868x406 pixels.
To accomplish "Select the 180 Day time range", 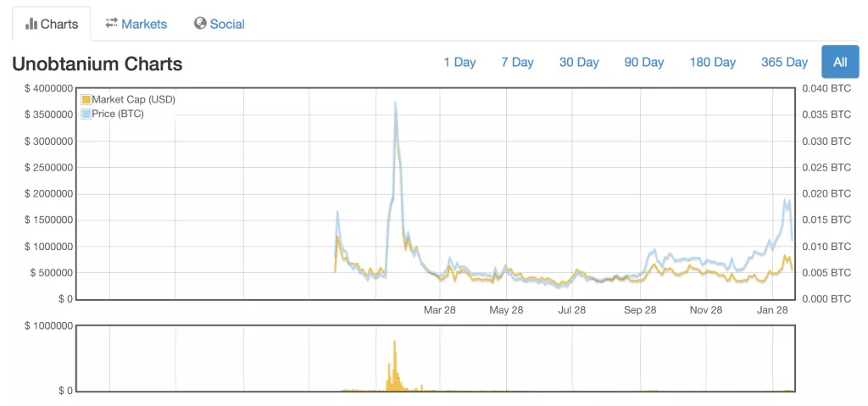I will [712, 62].
